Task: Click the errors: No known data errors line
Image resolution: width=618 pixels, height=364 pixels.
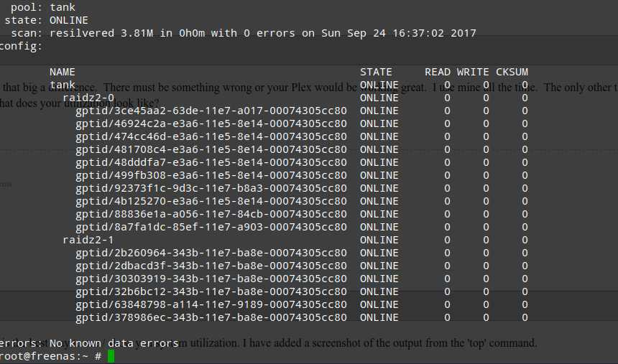Action: pyautogui.click(x=89, y=343)
